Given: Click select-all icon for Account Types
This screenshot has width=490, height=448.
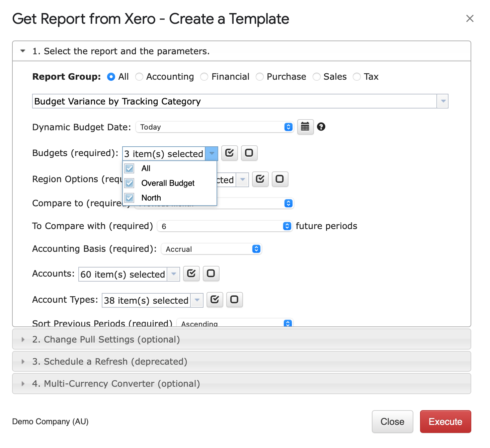Looking at the screenshot, I should 215,300.
